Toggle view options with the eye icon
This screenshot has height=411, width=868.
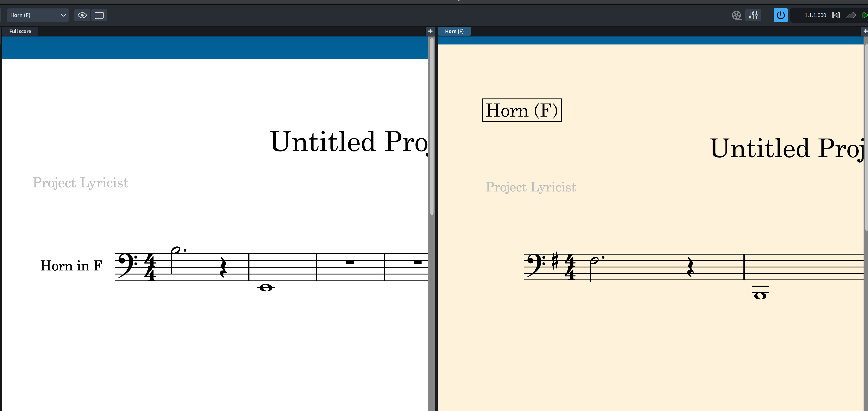[x=82, y=15]
